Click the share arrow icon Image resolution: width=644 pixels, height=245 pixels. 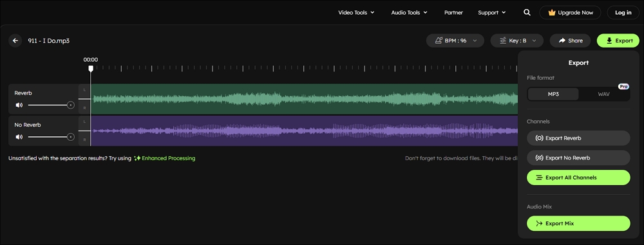(x=562, y=41)
